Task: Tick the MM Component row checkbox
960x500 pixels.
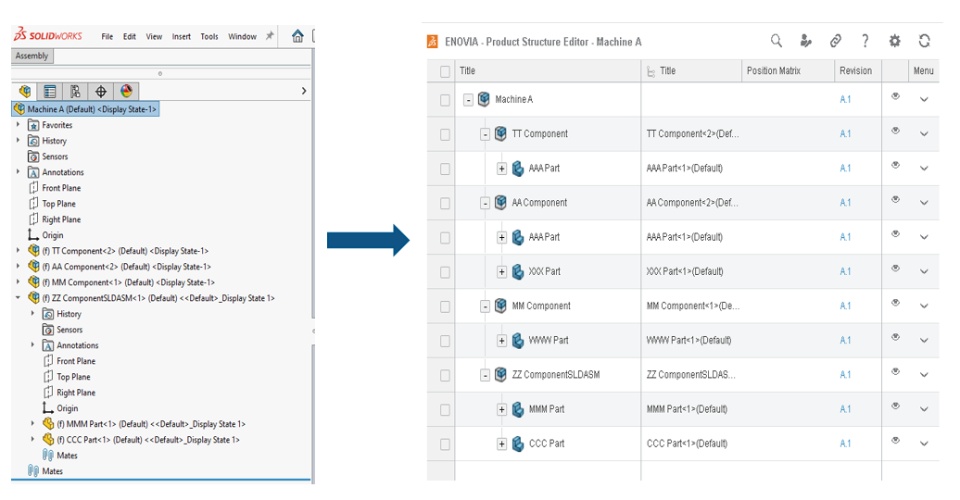Action: (x=445, y=306)
